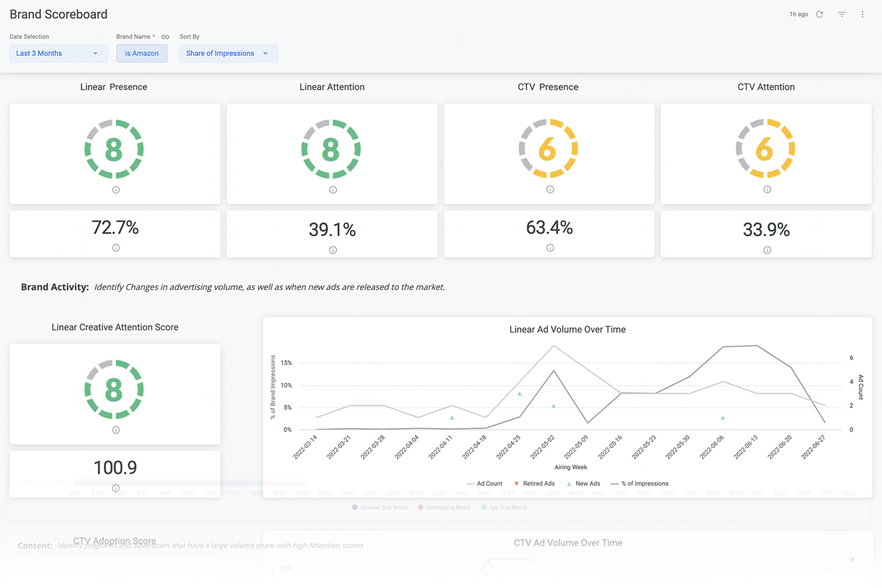The image size is (882, 588).
Task: Click the Brand Scoreboard title
Action: [58, 14]
